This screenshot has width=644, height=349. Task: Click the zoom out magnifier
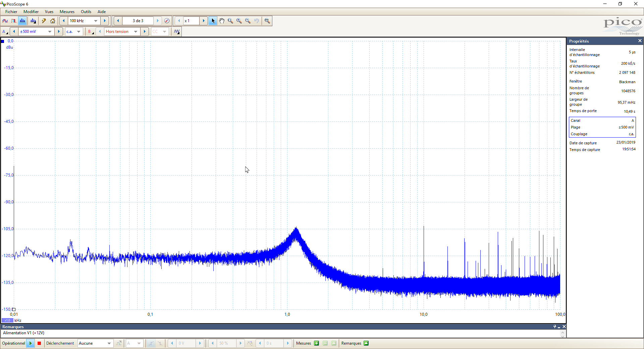click(248, 21)
